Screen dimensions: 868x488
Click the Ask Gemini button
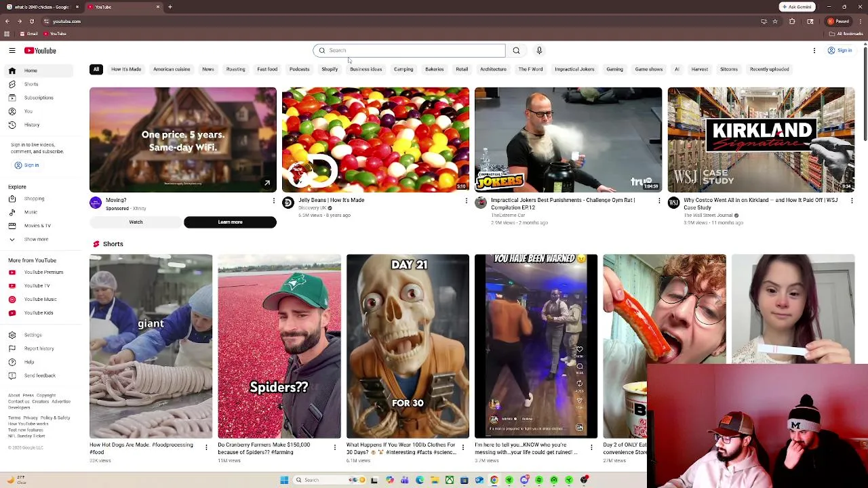797,7
